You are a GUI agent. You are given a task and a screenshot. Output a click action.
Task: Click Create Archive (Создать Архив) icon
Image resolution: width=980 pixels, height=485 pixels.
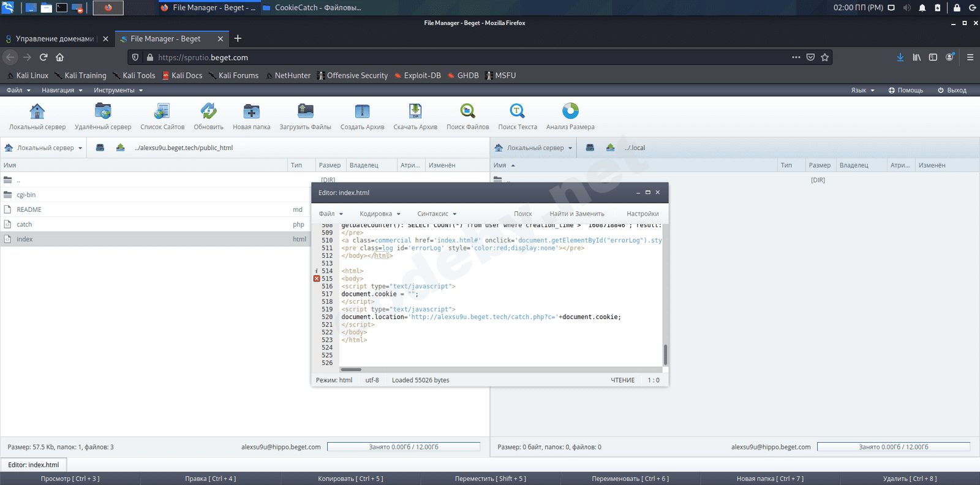click(363, 111)
